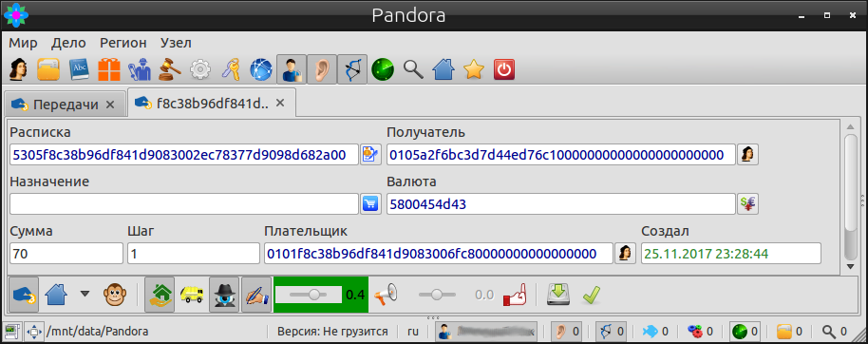Open the Abc dictionary book icon

(x=79, y=69)
